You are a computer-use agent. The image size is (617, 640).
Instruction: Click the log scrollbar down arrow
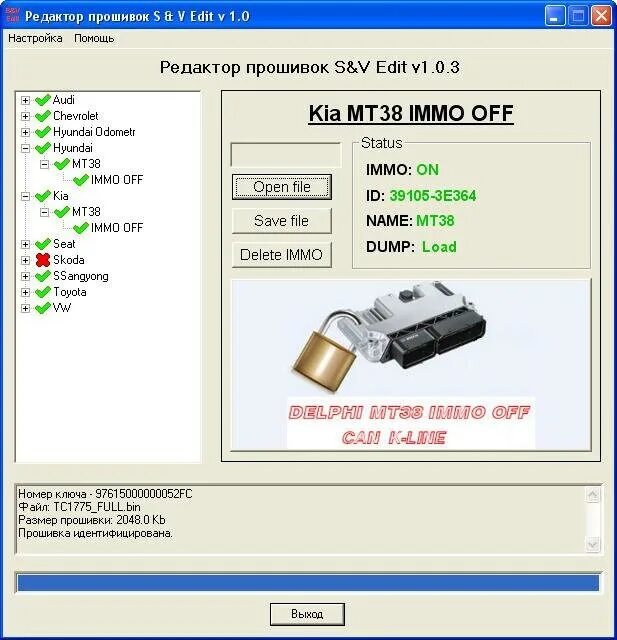point(593,544)
